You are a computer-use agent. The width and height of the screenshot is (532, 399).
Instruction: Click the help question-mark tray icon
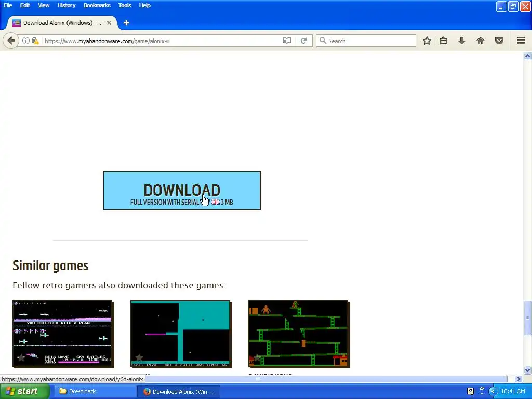pyautogui.click(x=470, y=391)
